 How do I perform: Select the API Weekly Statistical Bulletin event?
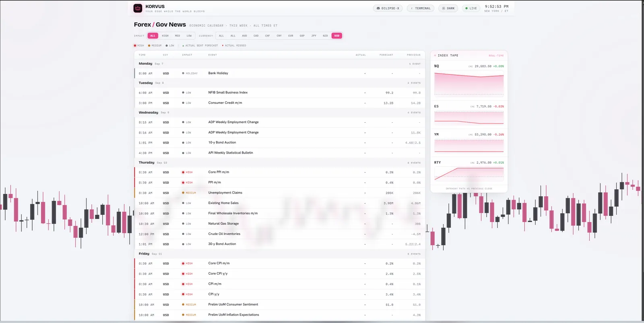coord(280,153)
